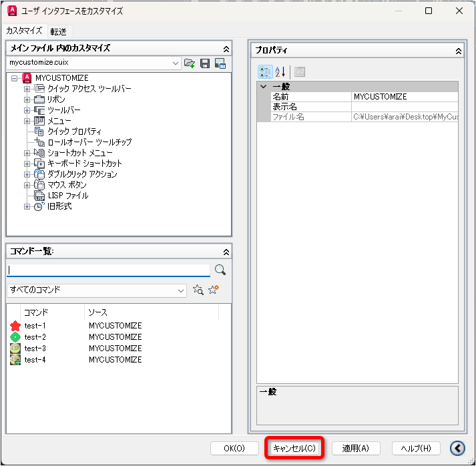This screenshot has width=476, height=466.
Task: Click the command search input field
Action: [x=108, y=270]
